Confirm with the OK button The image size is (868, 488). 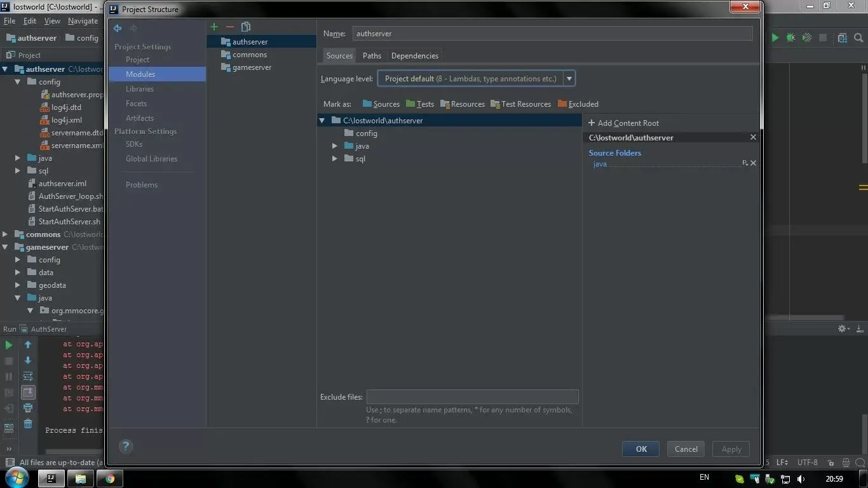click(x=641, y=449)
